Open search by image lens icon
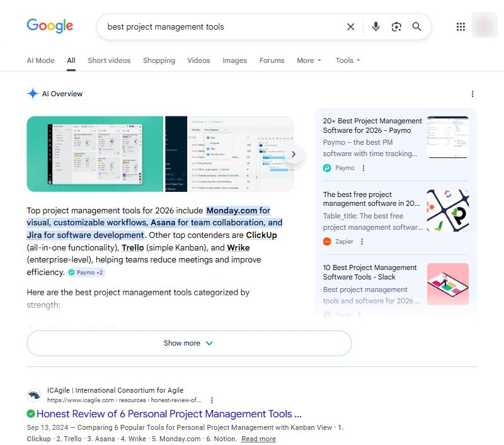The width and height of the screenshot is (504, 445). [x=396, y=26]
